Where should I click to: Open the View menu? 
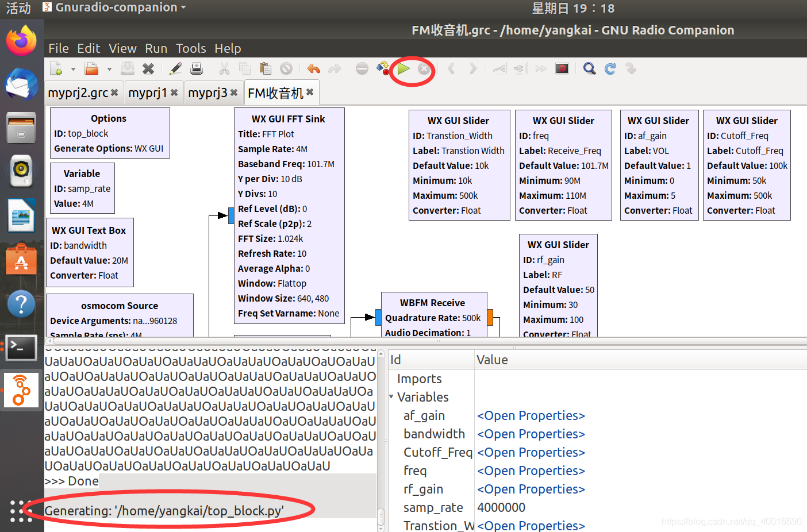pos(123,48)
